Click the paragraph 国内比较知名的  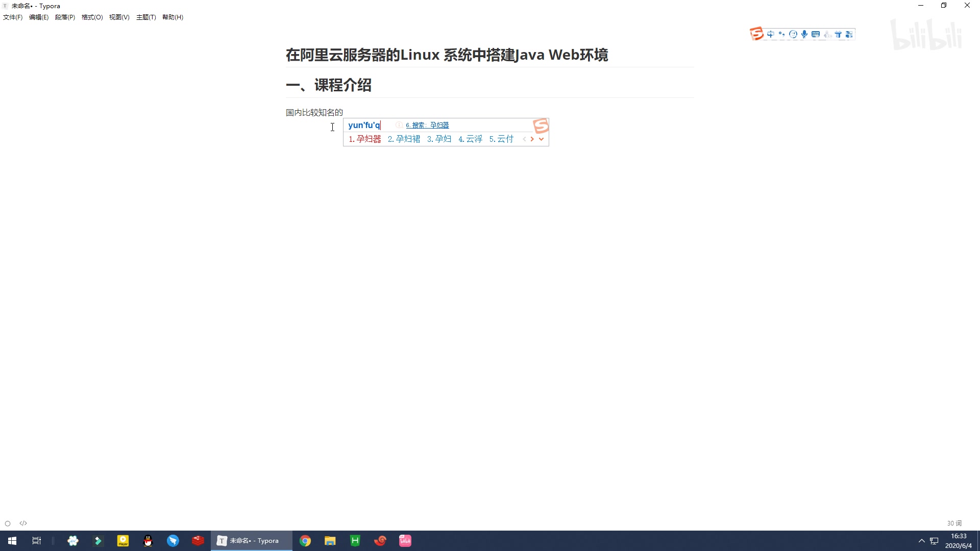(314, 112)
